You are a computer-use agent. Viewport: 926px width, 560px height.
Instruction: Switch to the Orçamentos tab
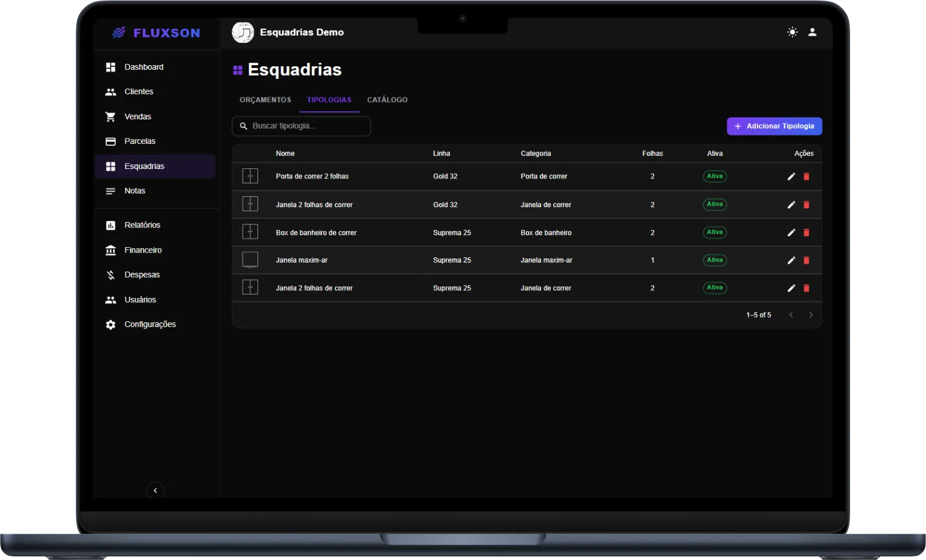tap(265, 100)
